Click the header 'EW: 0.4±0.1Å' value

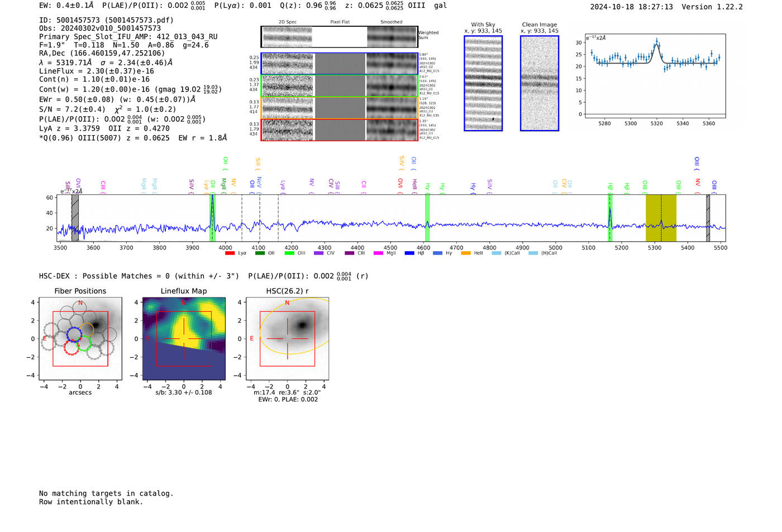tap(66, 6)
